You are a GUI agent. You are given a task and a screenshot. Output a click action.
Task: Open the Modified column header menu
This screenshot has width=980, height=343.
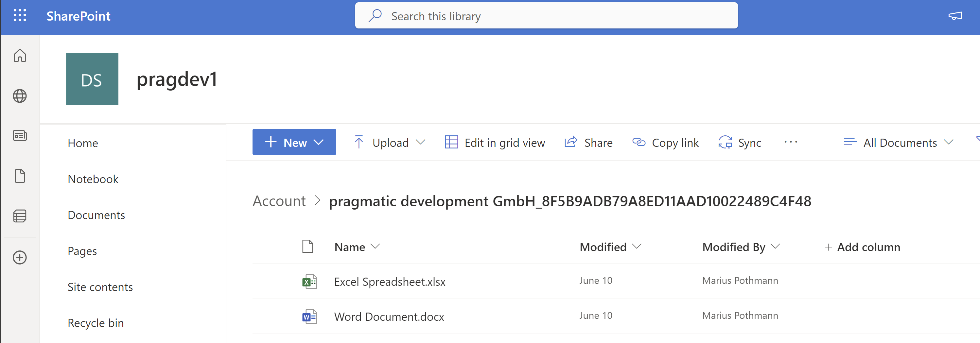pos(611,247)
